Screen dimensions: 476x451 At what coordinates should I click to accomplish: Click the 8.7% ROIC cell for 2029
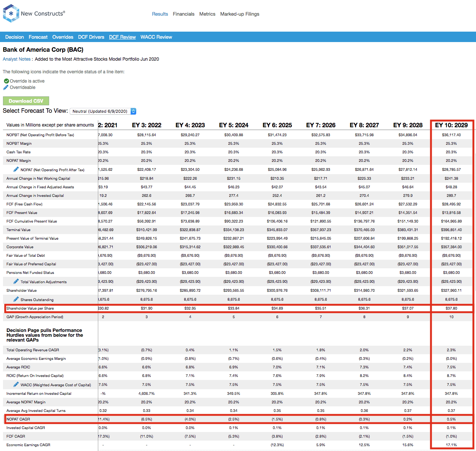(x=451, y=376)
